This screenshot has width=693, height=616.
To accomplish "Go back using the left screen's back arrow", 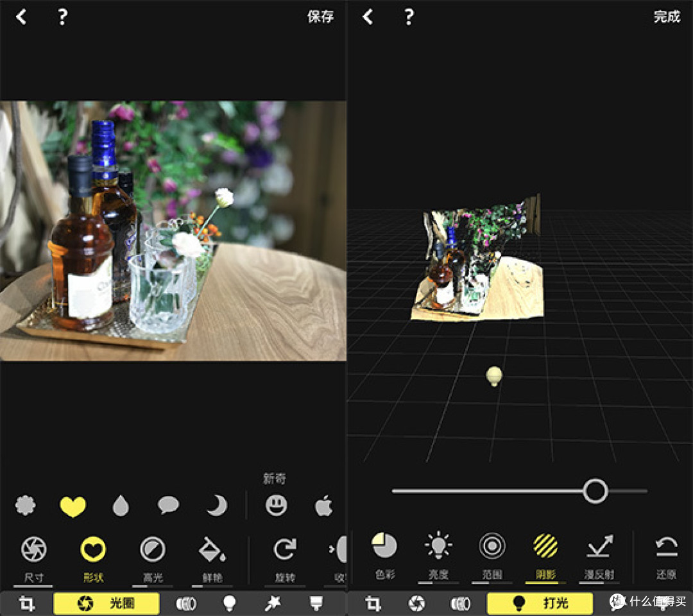I will (x=21, y=17).
